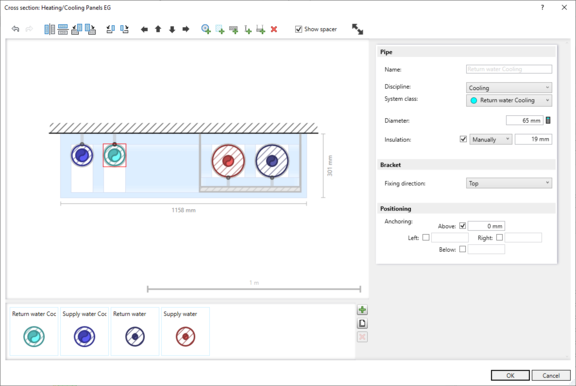Add a rectangular element with plus icon

click(220, 29)
